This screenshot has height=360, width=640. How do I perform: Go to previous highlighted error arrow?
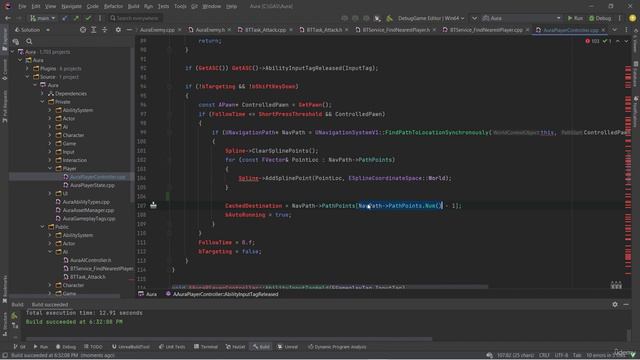[618, 41]
